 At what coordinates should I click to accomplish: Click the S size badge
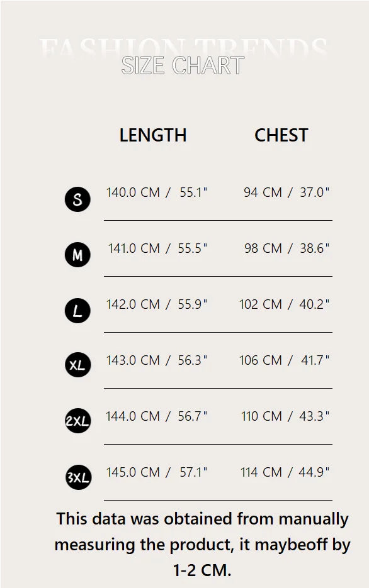[77, 199]
